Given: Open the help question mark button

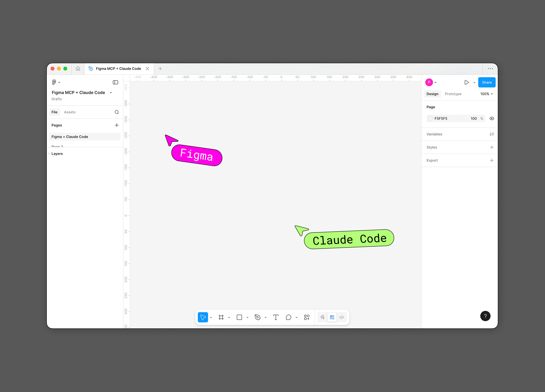Looking at the screenshot, I should (485, 316).
